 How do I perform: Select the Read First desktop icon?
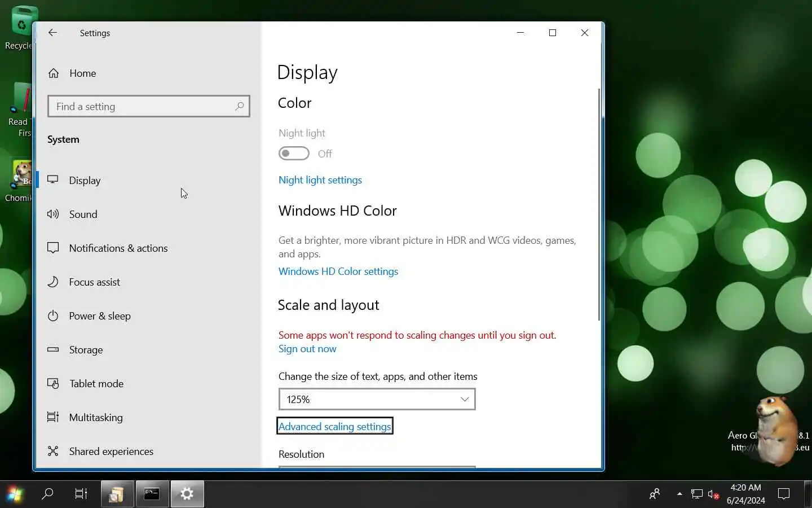18,111
